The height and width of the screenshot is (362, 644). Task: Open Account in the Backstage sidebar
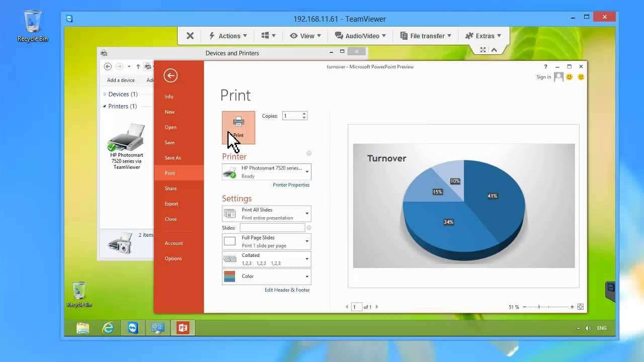coord(174,243)
